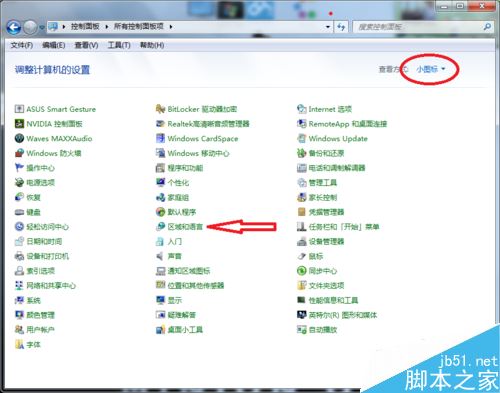Select 控制面板 in the address breadcrumb

click(85, 26)
